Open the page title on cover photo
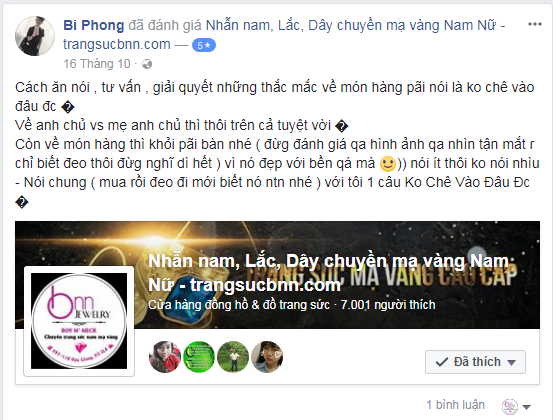Screen dimensions: 553x420 [329, 273]
